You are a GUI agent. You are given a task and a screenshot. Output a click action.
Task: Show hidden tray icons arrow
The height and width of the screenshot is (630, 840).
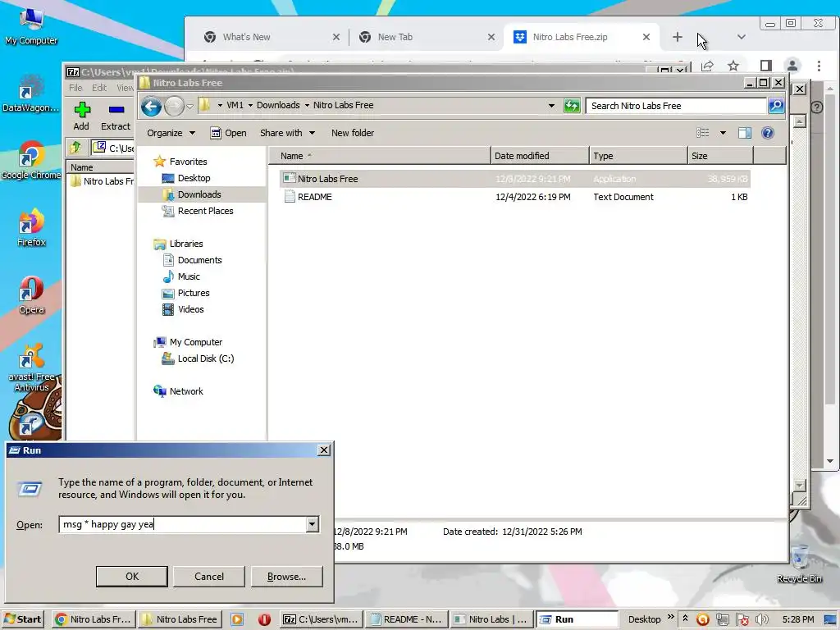click(685, 619)
